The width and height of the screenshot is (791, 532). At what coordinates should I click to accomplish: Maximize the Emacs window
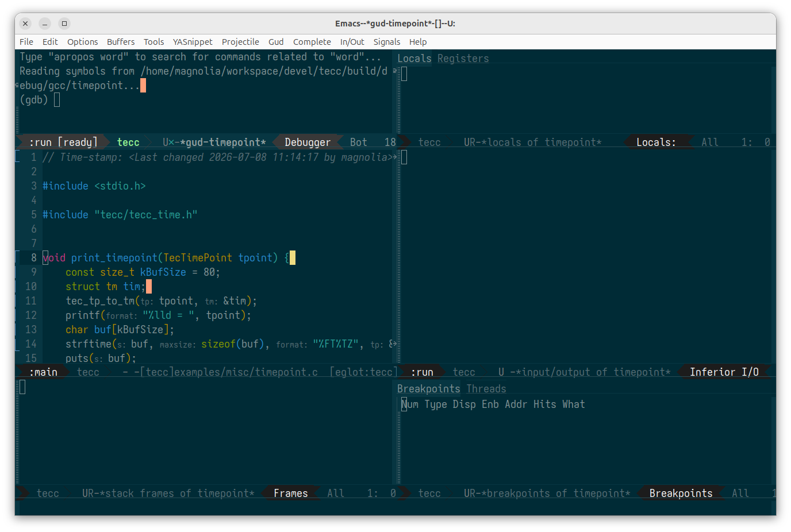[64, 24]
